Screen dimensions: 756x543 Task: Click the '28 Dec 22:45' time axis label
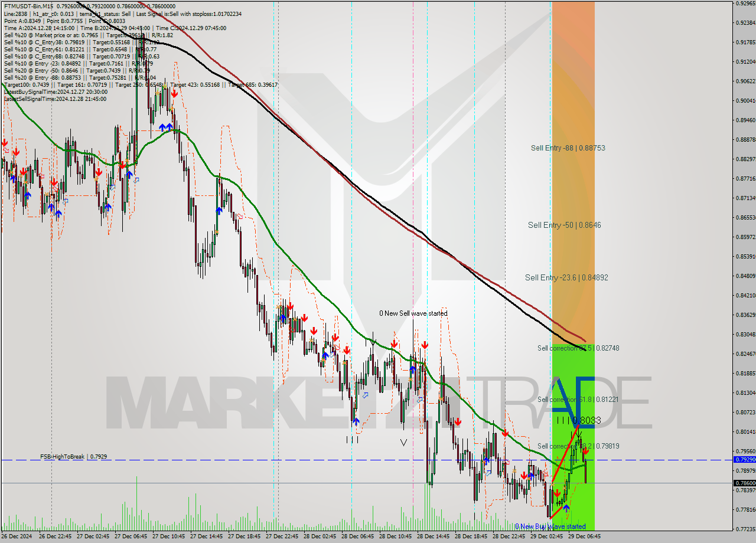509,537
